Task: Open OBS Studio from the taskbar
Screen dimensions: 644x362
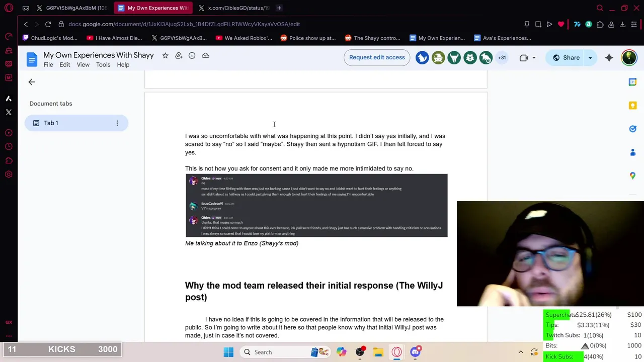Action: 360,352
